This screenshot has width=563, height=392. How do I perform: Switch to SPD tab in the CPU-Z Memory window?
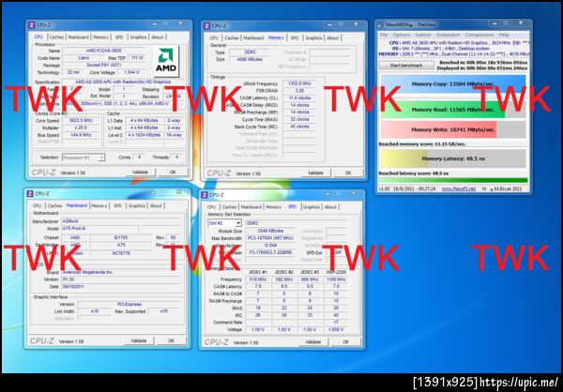[295, 38]
